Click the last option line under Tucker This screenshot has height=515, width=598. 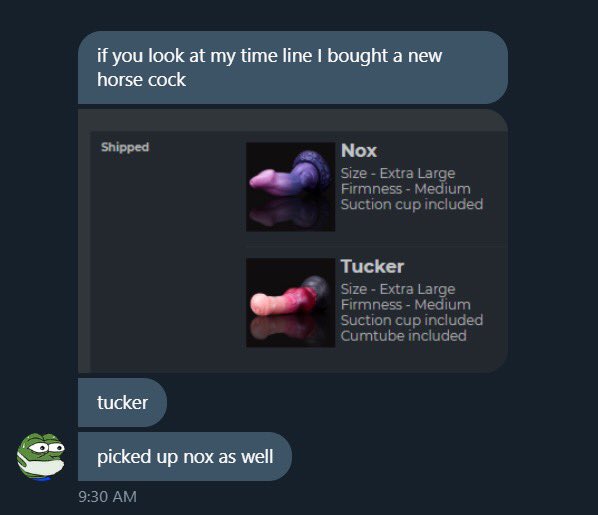403,336
